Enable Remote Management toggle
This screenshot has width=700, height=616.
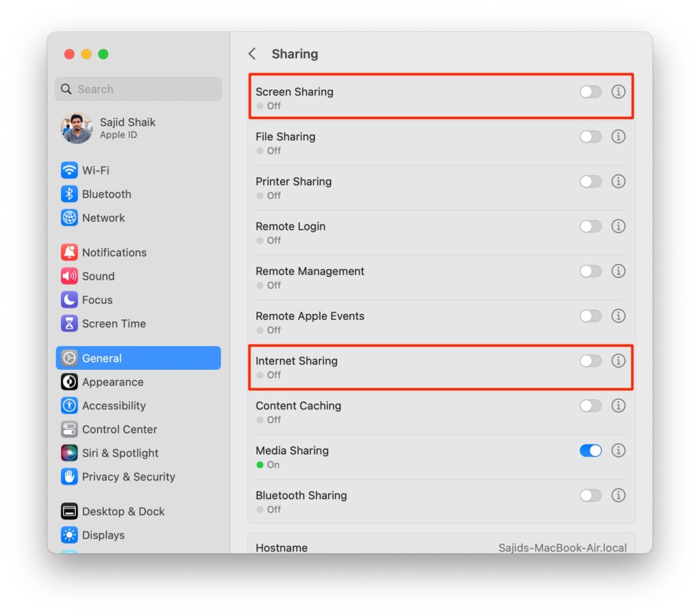pyautogui.click(x=590, y=271)
